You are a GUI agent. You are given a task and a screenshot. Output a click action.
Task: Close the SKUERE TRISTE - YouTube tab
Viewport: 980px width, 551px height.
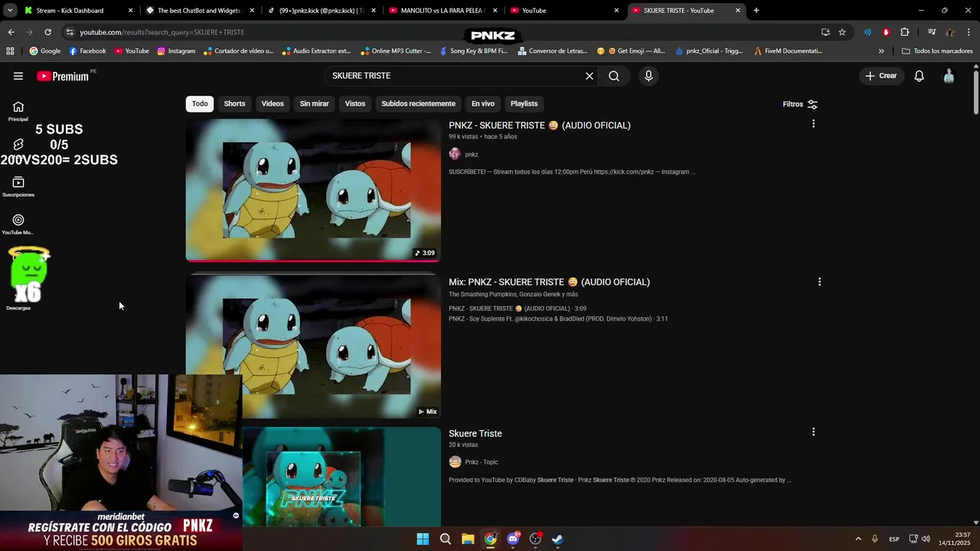pyautogui.click(x=738, y=11)
